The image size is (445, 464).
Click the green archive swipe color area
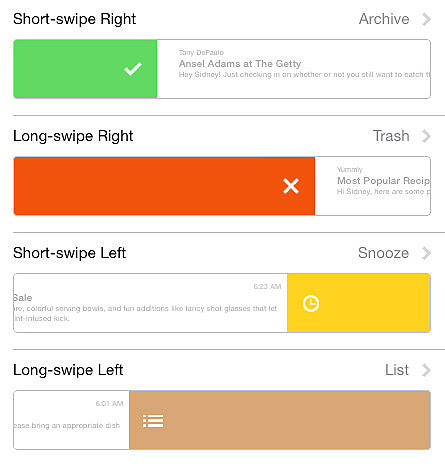[x=85, y=69]
